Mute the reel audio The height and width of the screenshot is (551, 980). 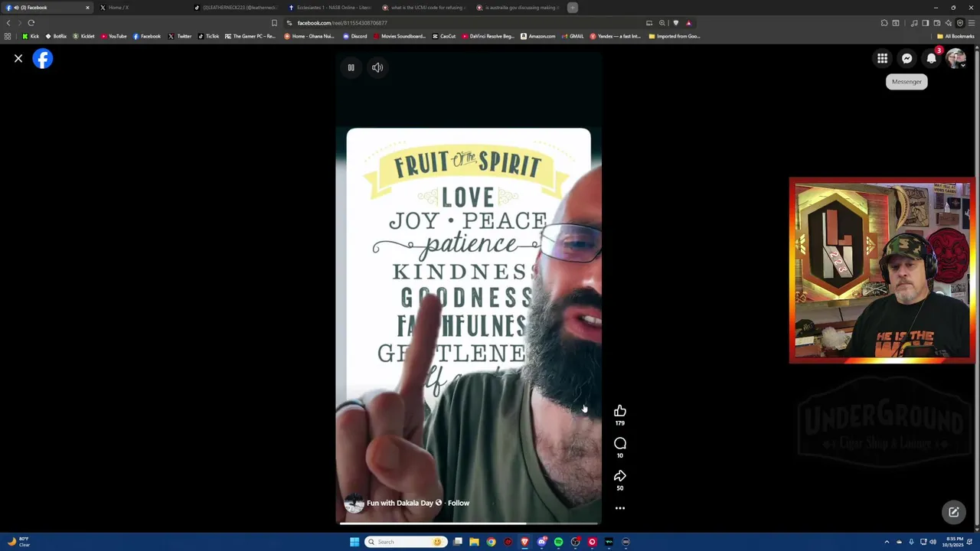point(377,67)
